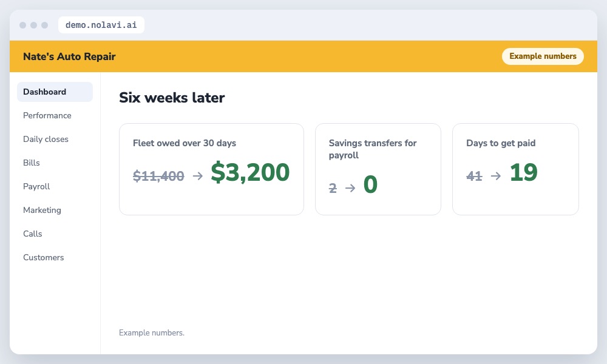Click the Example numbers badge
Screen dimensions: 607x364
coord(543,56)
